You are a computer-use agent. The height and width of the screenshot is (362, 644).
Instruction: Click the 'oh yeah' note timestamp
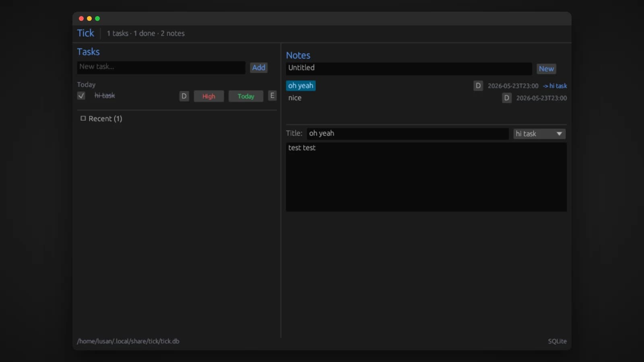(513, 86)
